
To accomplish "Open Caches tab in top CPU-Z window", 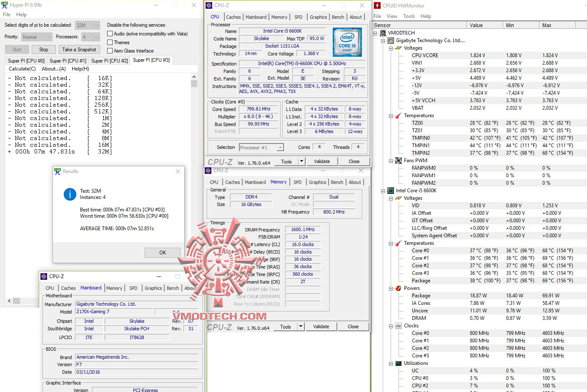I will coord(233,17).
